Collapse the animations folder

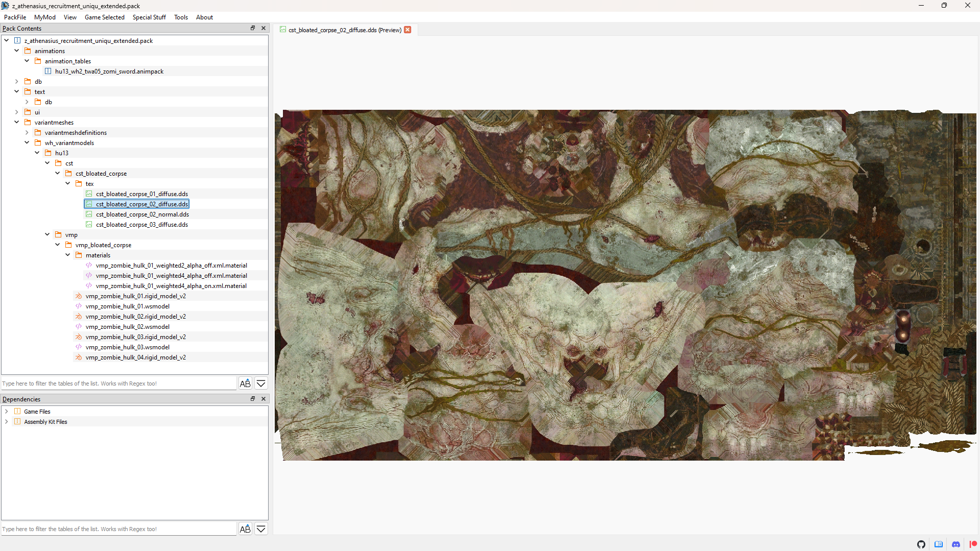[x=17, y=51]
